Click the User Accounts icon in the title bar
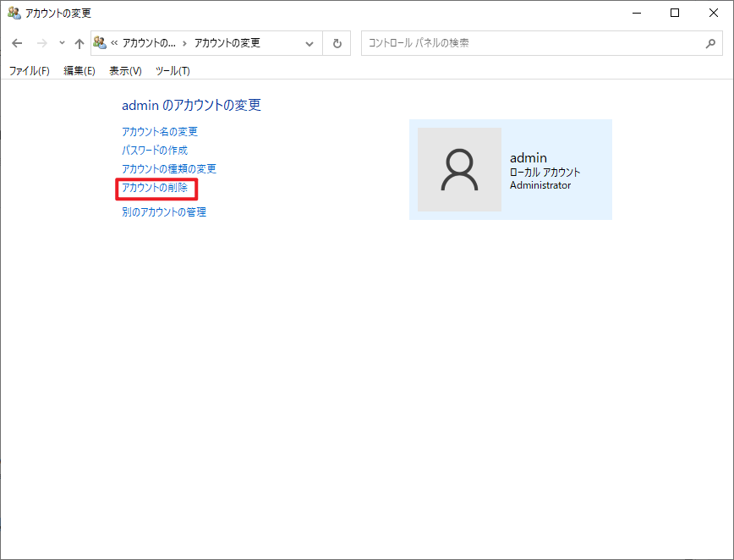Viewport: 734px width, 560px height. [14, 13]
